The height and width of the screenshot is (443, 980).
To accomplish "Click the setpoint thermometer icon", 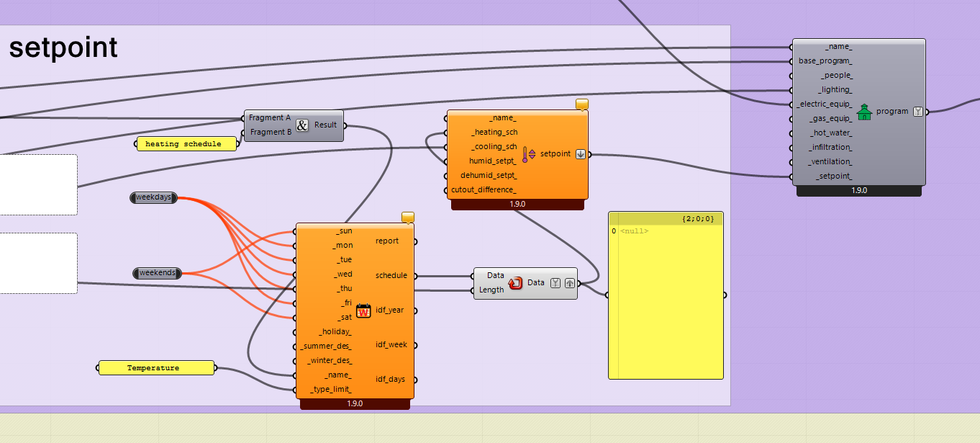I will pos(530,154).
